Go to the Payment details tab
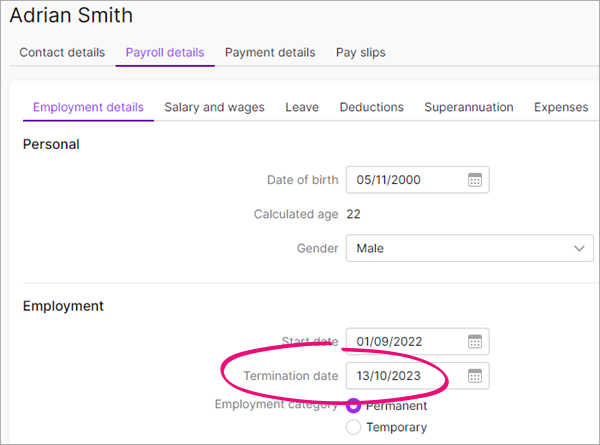 coord(270,52)
